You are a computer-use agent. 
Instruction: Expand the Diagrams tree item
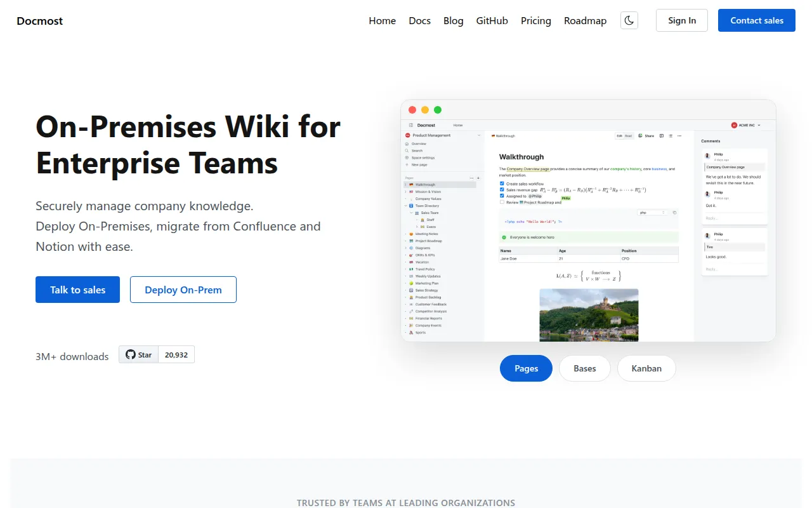point(406,248)
